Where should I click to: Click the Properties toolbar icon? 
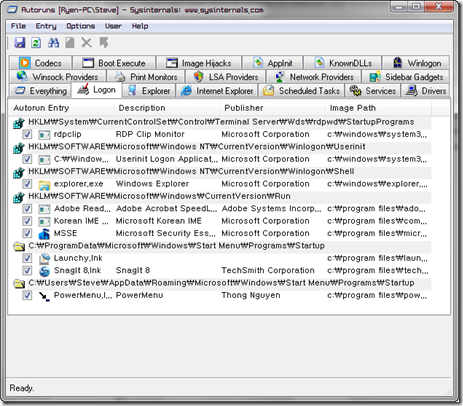70,43
